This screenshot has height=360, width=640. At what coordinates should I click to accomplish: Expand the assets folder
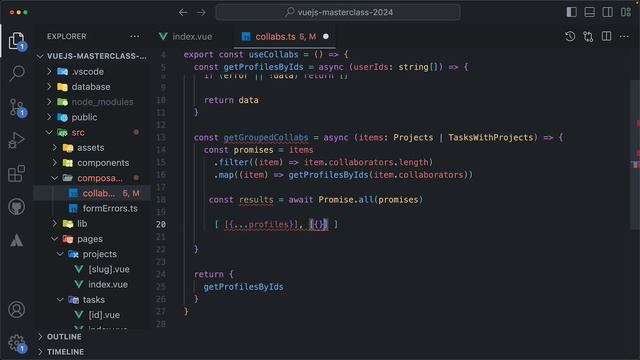pos(92,147)
